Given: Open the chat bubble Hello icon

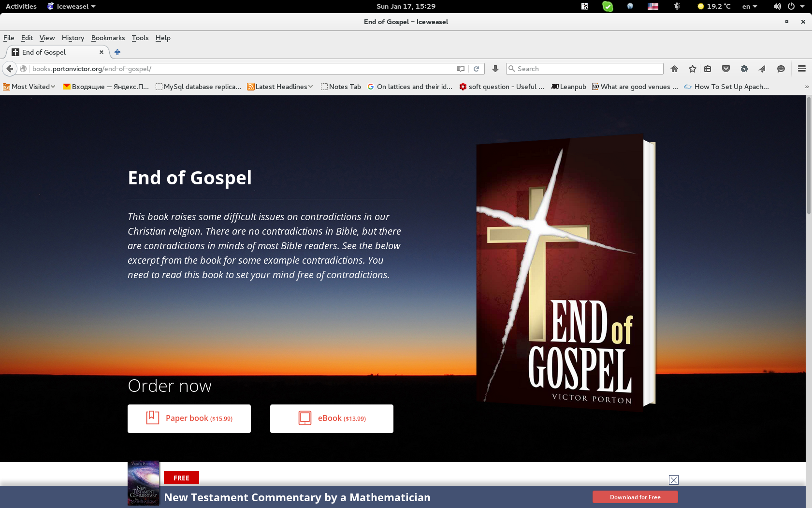Looking at the screenshot, I should click(x=781, y=69).
